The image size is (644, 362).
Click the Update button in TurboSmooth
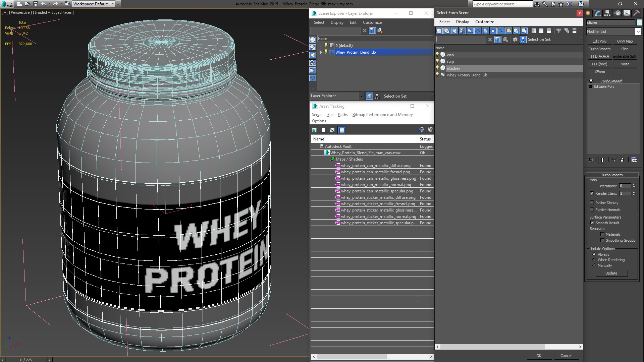611,273
